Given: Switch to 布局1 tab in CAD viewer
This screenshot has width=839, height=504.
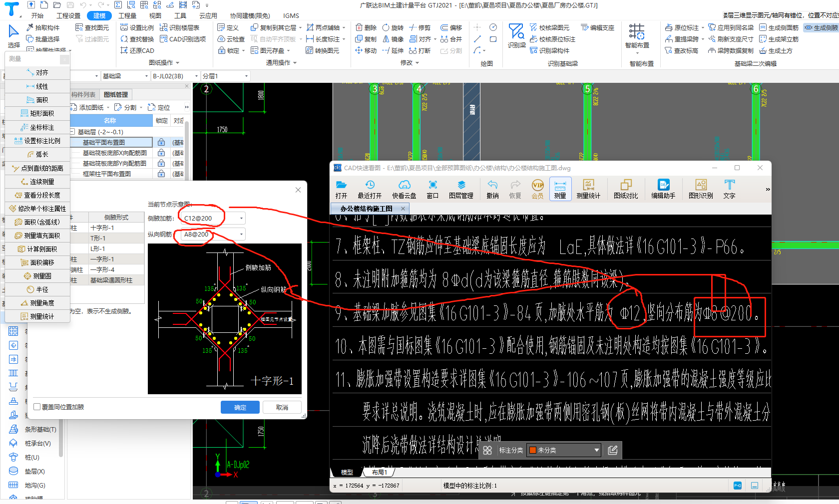Looking at the screenshot, I should coord(380,472).
